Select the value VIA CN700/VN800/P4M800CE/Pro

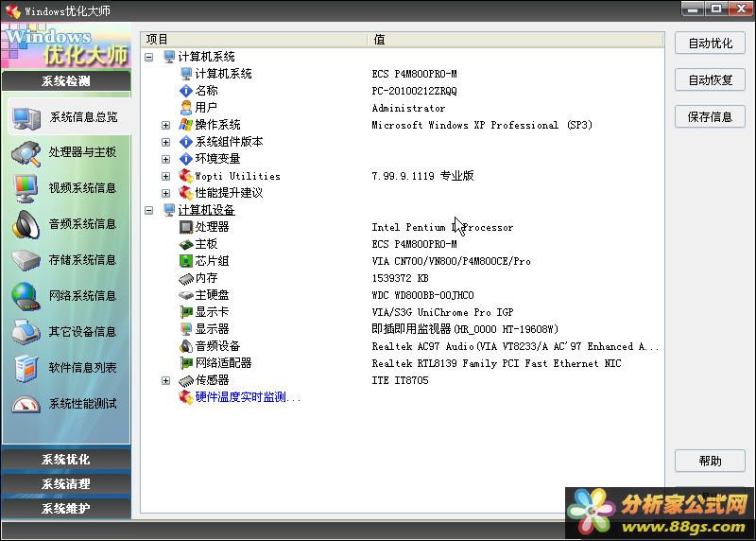[x=451, y=262]
